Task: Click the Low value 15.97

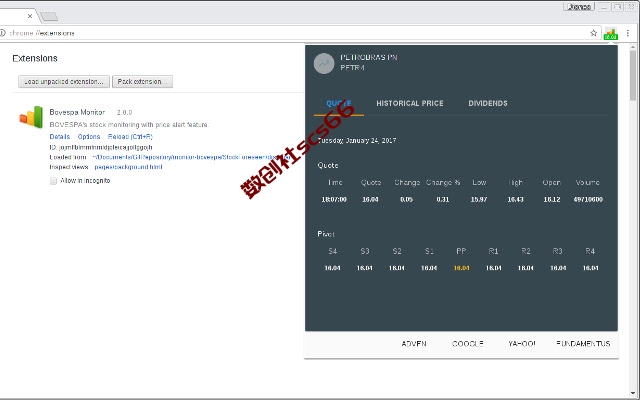Action: click(479, 200)
